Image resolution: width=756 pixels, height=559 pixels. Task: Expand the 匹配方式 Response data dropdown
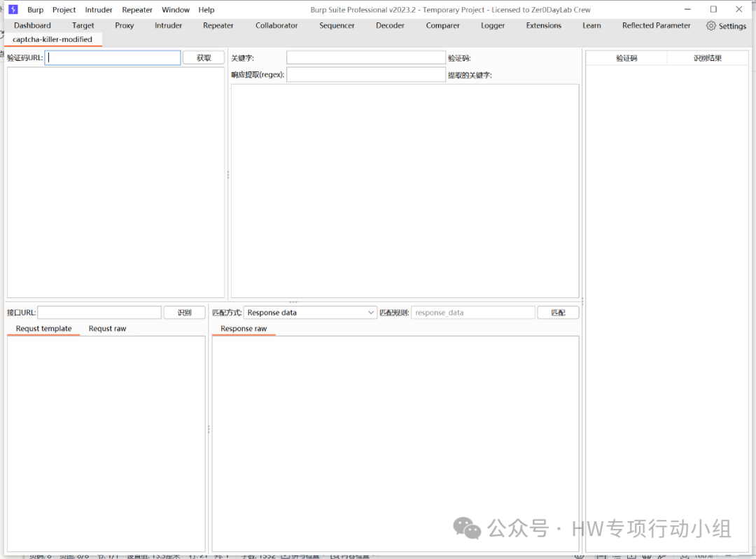tap(310, 313)
